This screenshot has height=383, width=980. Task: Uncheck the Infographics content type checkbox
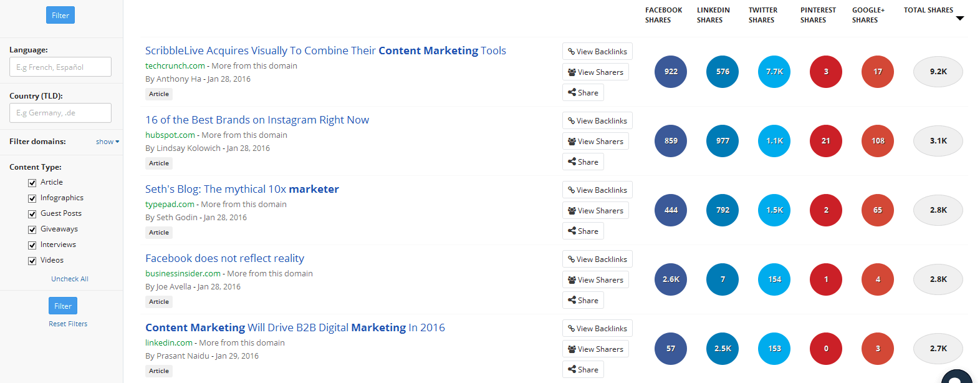click(32, 198)
